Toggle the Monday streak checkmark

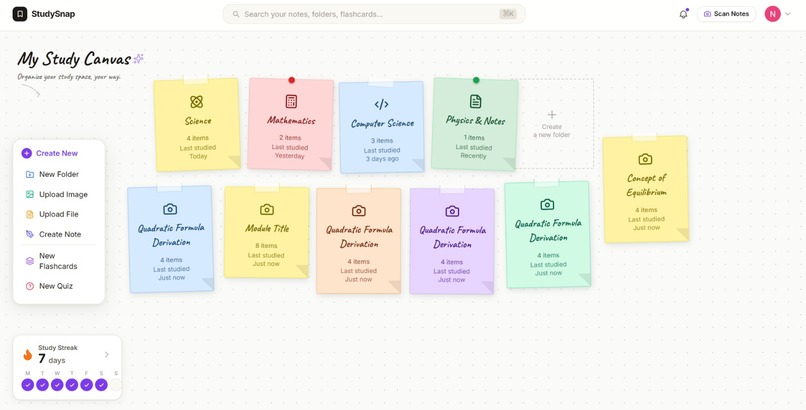(28, 385)
